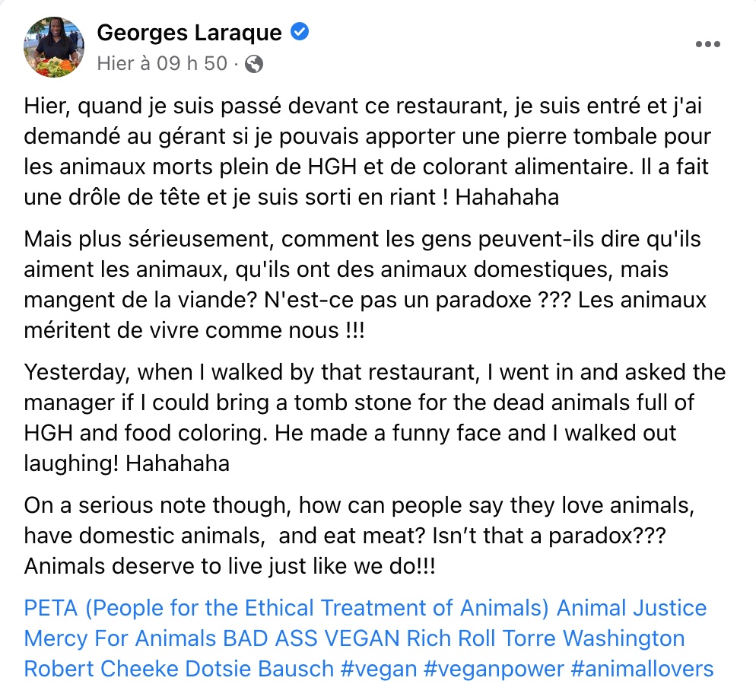Screen dimensions: 756x700
Task: Open the PETA page mention link
Action: 287,608
